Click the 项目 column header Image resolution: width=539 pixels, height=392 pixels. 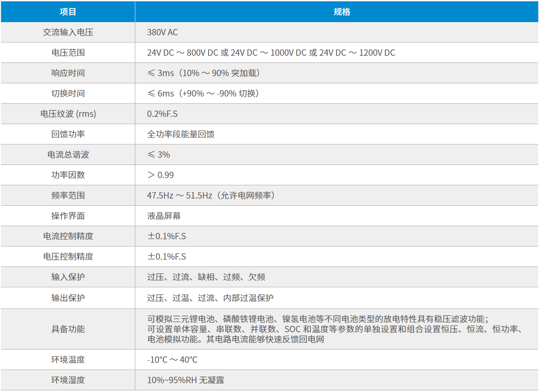coord(68,12)
